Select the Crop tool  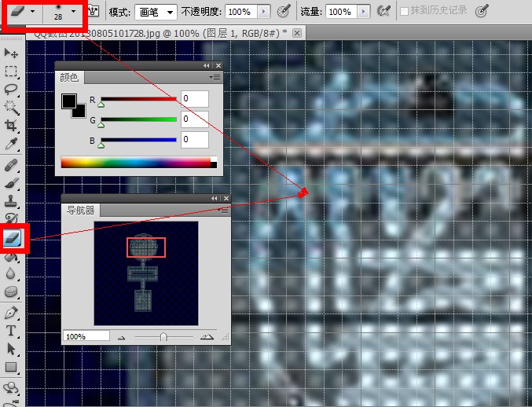tap(11, 126)
